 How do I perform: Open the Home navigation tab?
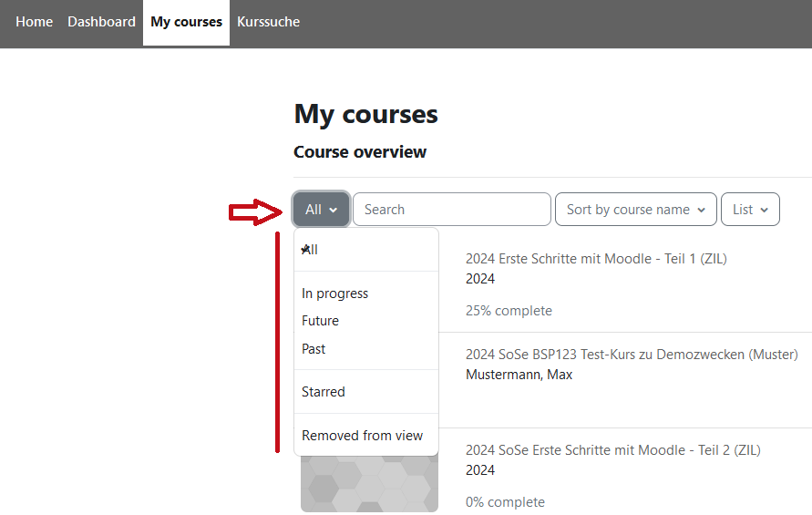pos(34,22)
